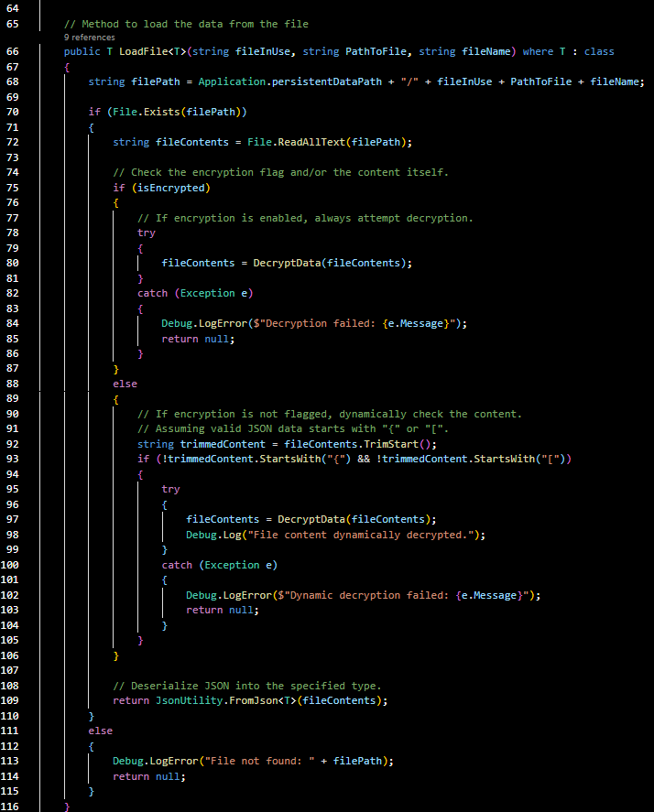Viewport: 654px width, 812px height.
Task: Click "return null;" on line 114
Action: (149, 776)
